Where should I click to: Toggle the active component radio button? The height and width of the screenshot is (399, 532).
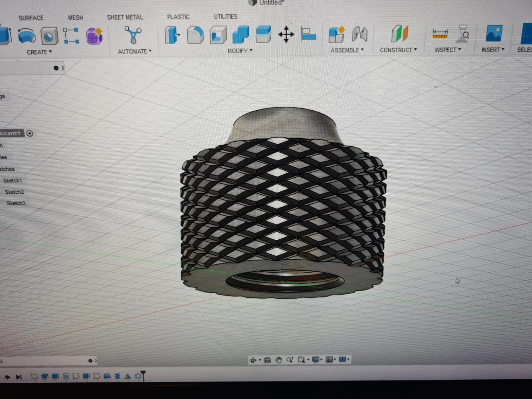click(30, 134)
